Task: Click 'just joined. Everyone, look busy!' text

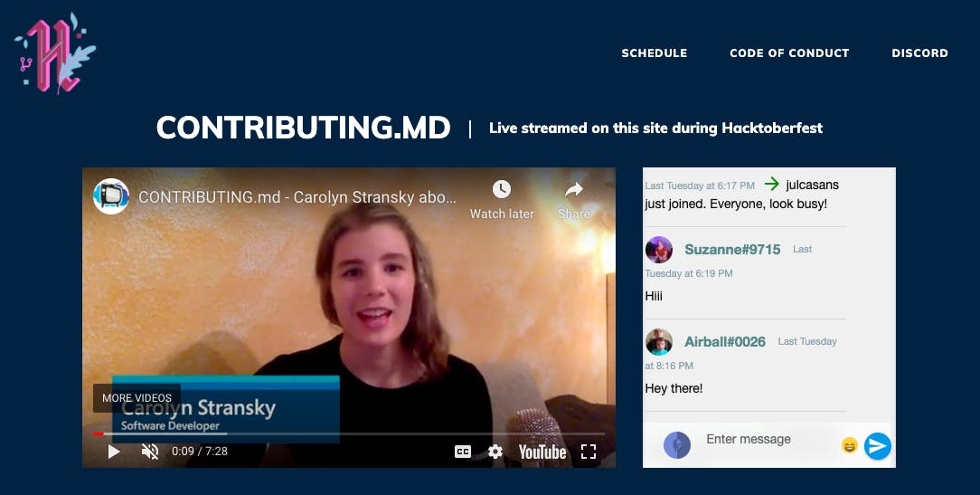Action: pyautogui.click(x=736, y=204)
